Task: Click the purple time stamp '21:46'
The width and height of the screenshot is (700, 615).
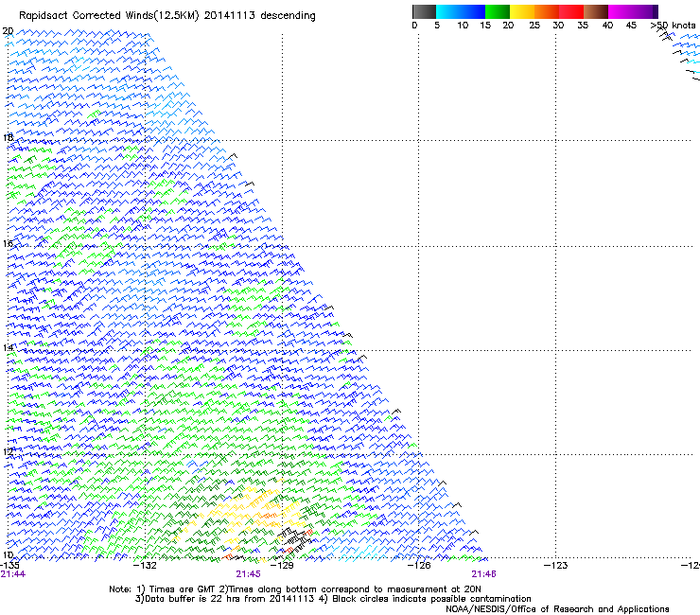Action: (x=484, y=574)
